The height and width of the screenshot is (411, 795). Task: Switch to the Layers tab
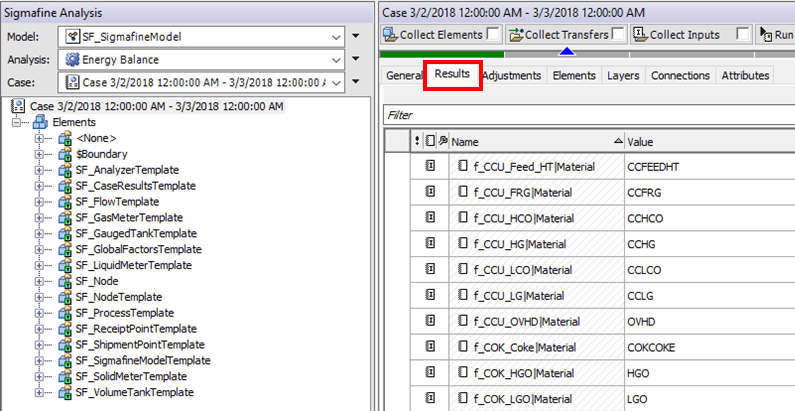pyautogui.click(x=623, y=76)
